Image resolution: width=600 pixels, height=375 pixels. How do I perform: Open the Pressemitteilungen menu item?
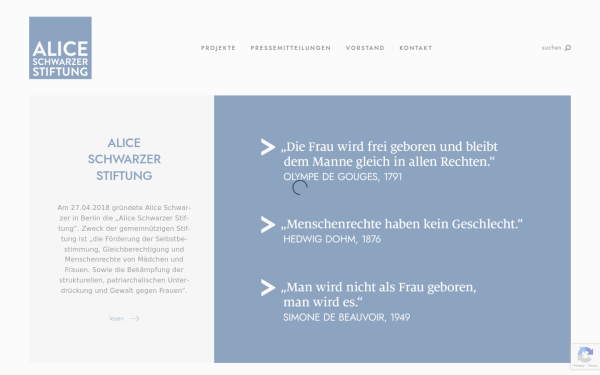click(x=291, y=48)
